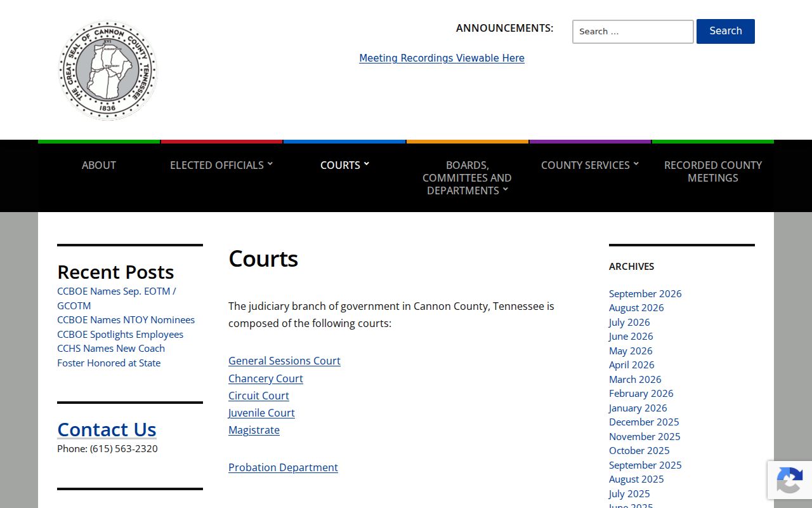Expand the Courts submenu chevron
Image resolution: width=812 pixels, height=508 pixels.
(366, 164)
